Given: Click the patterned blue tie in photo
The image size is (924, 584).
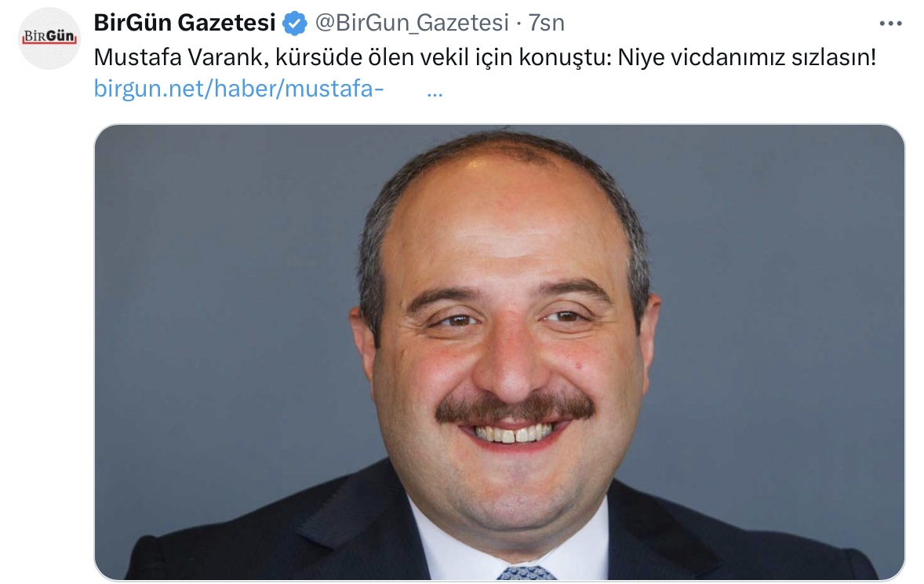Looking at the screenshot, I should [x=526, y=573].
